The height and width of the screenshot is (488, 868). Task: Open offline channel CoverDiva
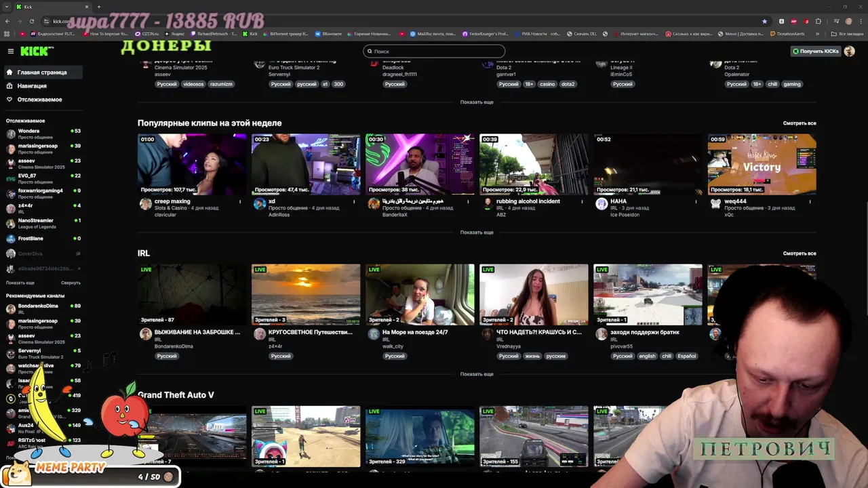tap(42, 253)
